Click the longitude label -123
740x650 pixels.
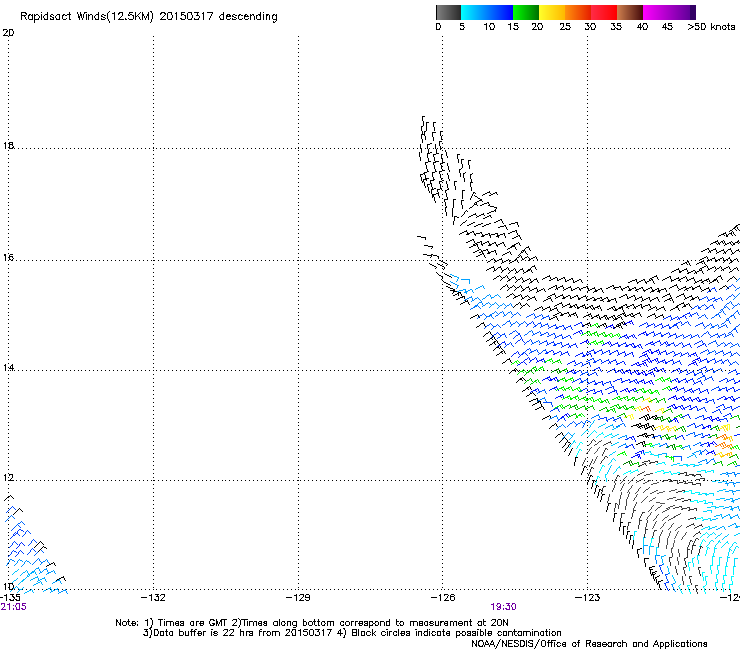tap(588, 598)
